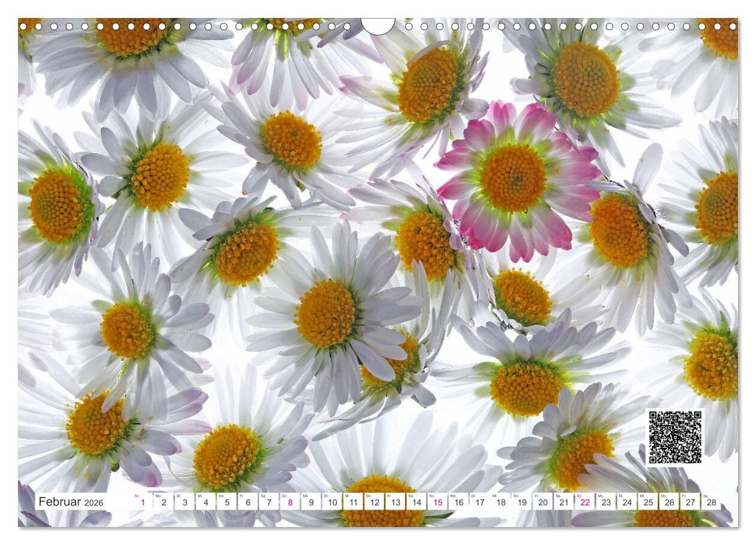Viewport: 756px width, 545px height.
Task: Select Sunday the 8th in magenta
Action: 290,502
